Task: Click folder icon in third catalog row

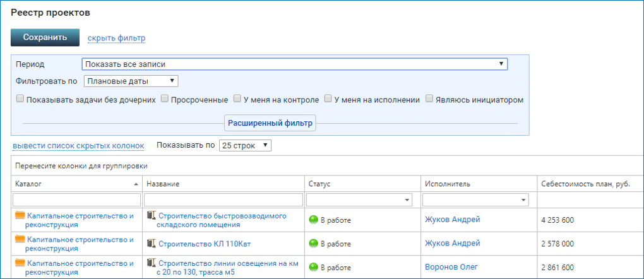Action: [x=20, y=263]
